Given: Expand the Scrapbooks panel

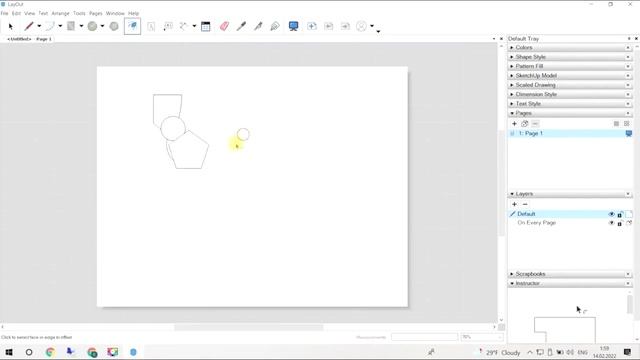Looking at the screenshot, I should [x=570, y=274].
